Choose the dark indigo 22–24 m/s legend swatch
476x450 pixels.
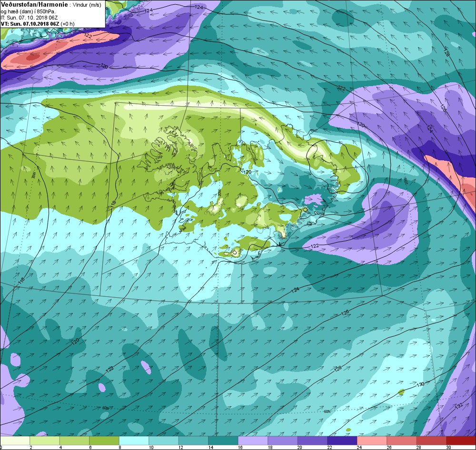point(342,440)
